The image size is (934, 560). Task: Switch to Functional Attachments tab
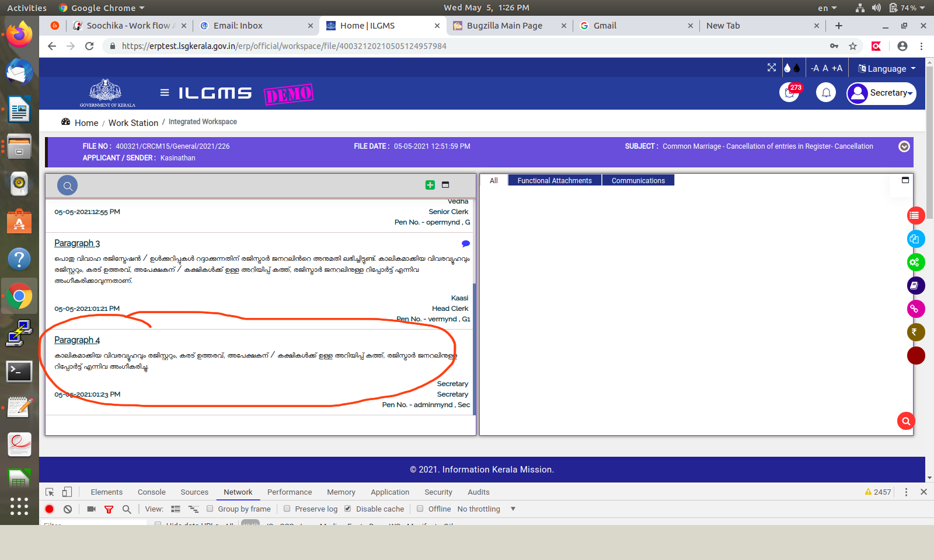click(554, 181)
